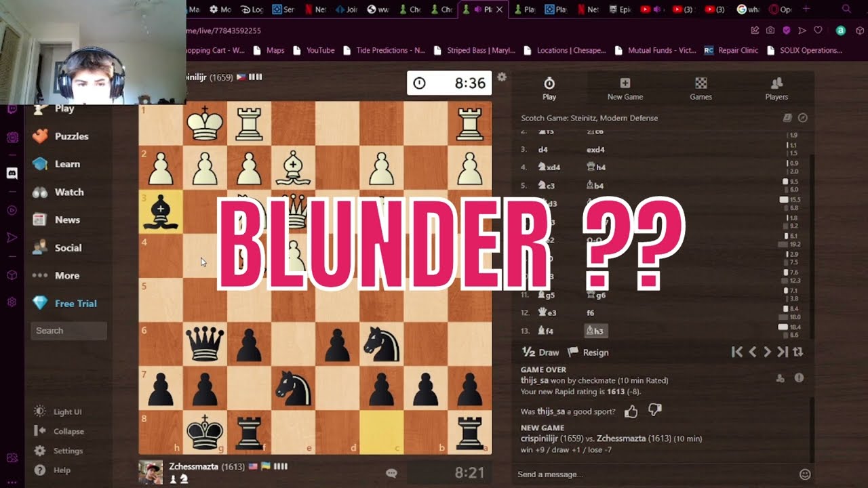Click the heart bookmark icon in address bar
The image size is (868, 488).
coord(818,30)
